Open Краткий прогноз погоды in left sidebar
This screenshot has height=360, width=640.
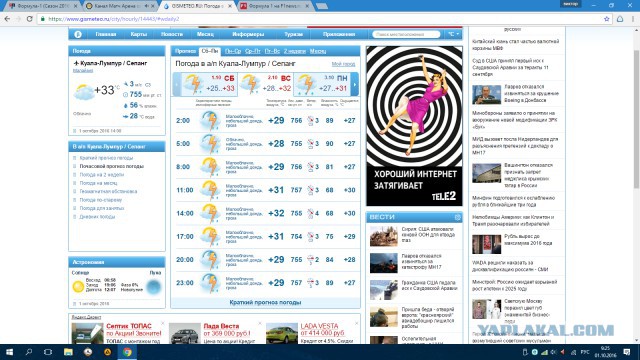[106, 158]
